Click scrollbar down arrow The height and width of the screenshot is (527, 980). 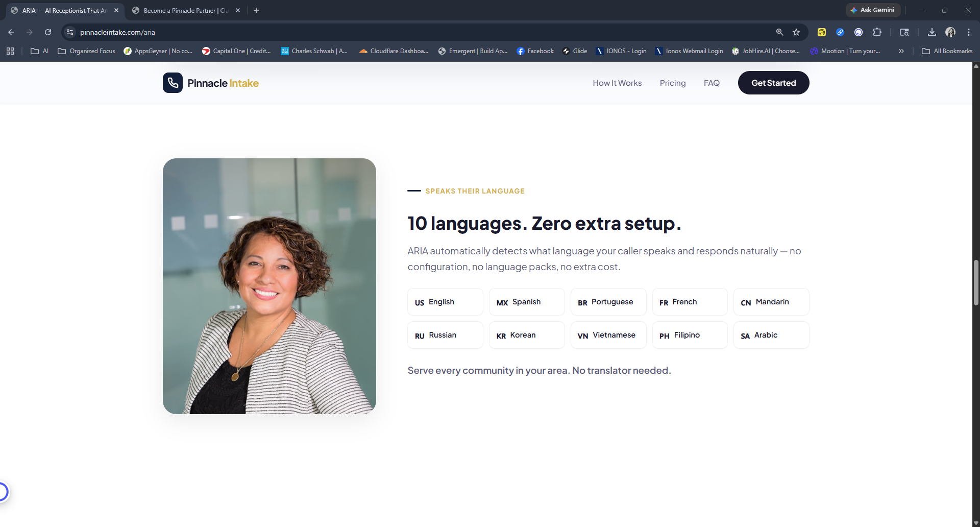[976, 523]
